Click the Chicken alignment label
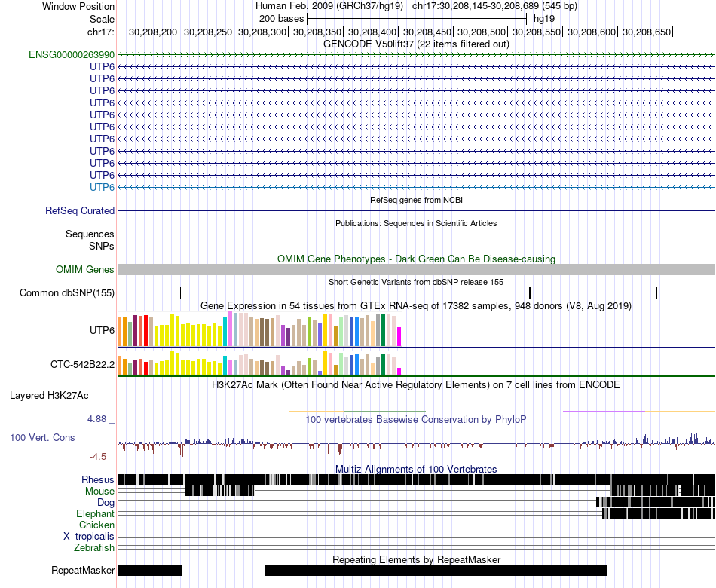Screen dimensions: 716x588 pyautogui.click(x=96, y=525)
